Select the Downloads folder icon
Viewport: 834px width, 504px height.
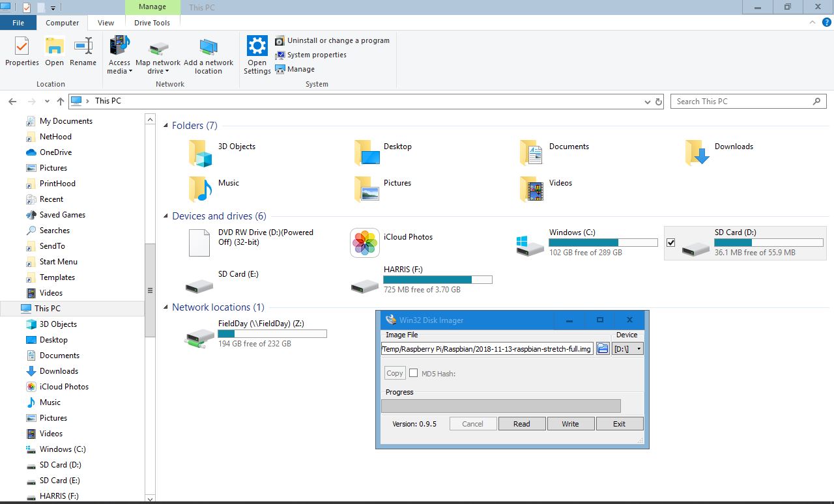click(697, 153)
